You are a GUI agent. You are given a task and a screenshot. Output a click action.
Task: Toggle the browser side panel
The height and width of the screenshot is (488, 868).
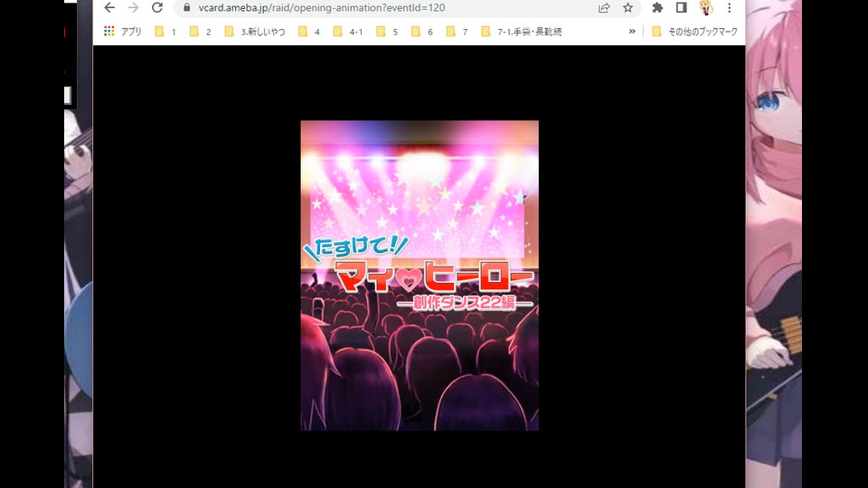click(681, 8)
